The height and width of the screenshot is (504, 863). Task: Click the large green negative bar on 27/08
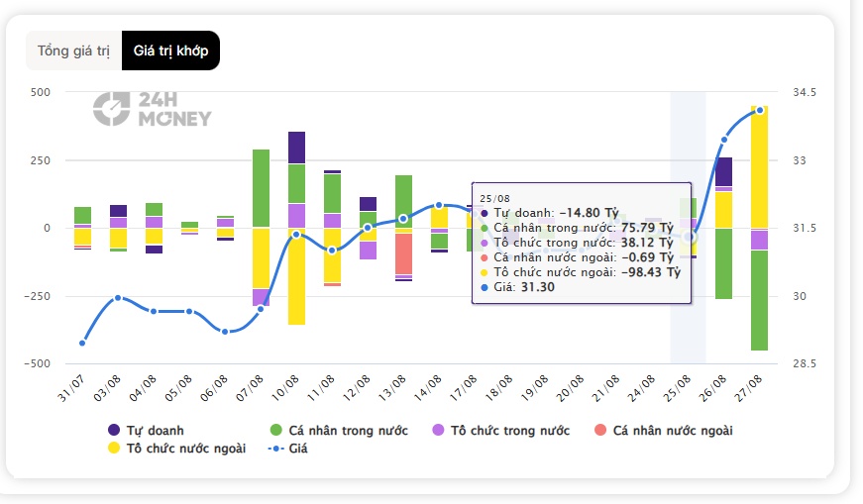[760, 300]
